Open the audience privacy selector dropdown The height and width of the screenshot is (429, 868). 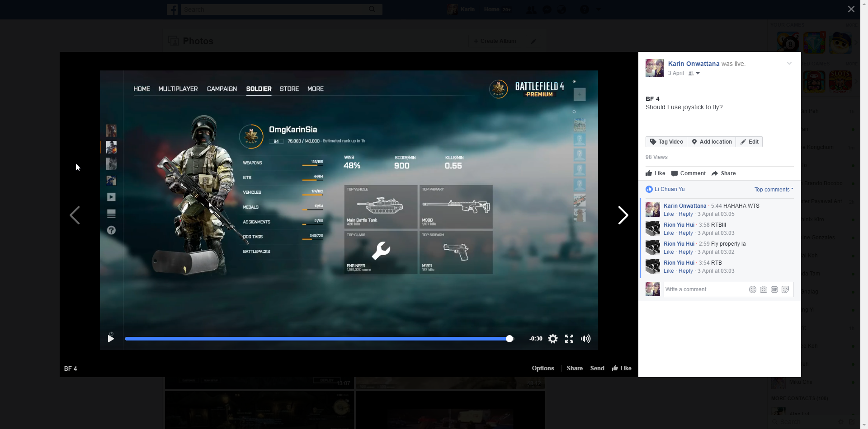pos(694,74)
